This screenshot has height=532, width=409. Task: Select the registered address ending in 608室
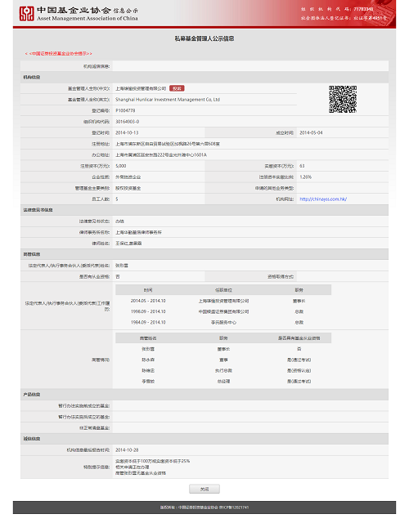(168, 144)
